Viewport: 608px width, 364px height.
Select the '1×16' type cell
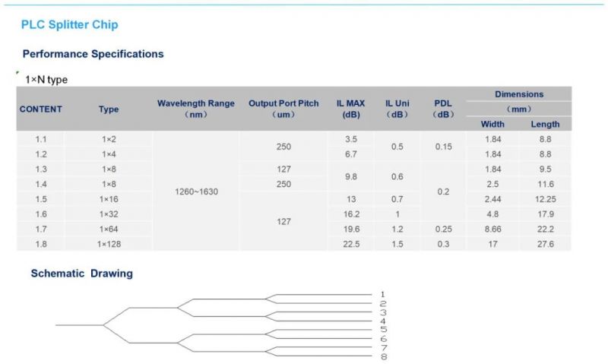pos(109,199)
